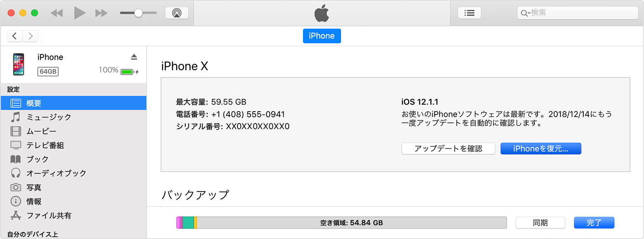Open the AirPlay output menu
Viewport: 644px width, 239px height.
tap(177, 13)
